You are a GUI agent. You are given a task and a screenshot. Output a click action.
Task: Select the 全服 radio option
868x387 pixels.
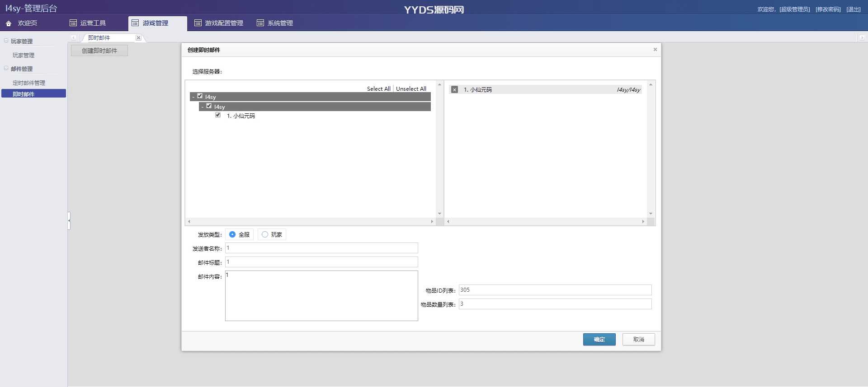pyautogui.click(x=232, y=234)
